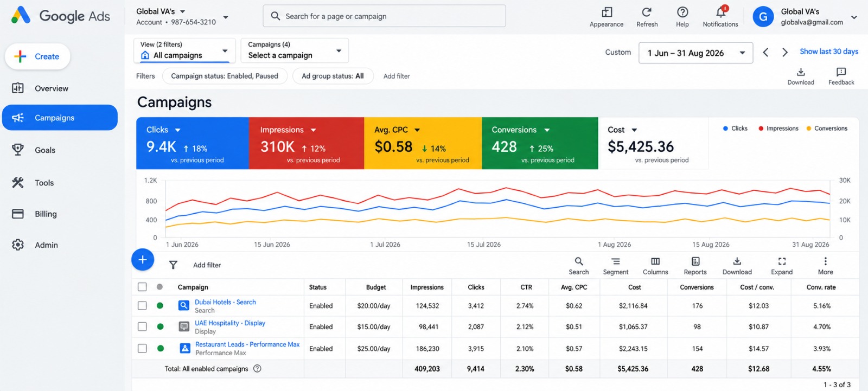
Task: Toggle status dot for UAE Hospitality campaign
Action: click(x=160, y=326)
